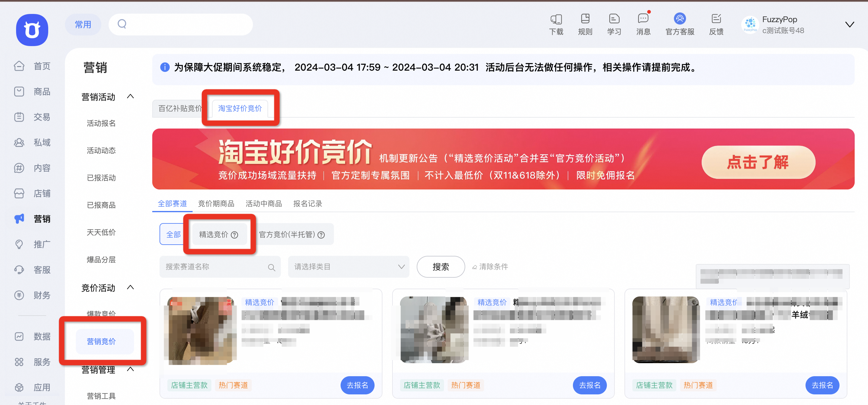Screen dimensions: 868x405
Task: Open 财务 in the sidebar
Action: coord(32,296)
